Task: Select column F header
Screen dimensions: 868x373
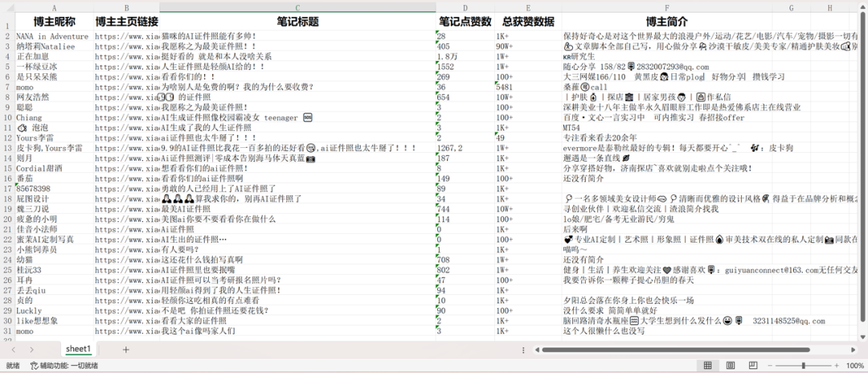Action: coord(667,8)
